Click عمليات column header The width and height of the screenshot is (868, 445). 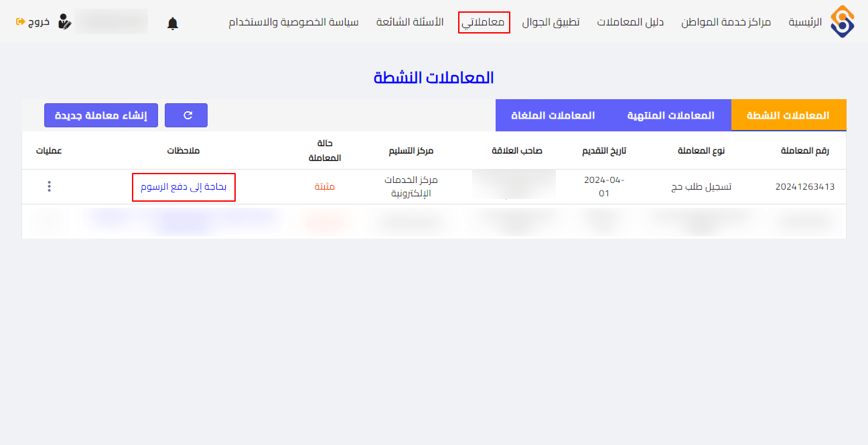coord(49,151)
